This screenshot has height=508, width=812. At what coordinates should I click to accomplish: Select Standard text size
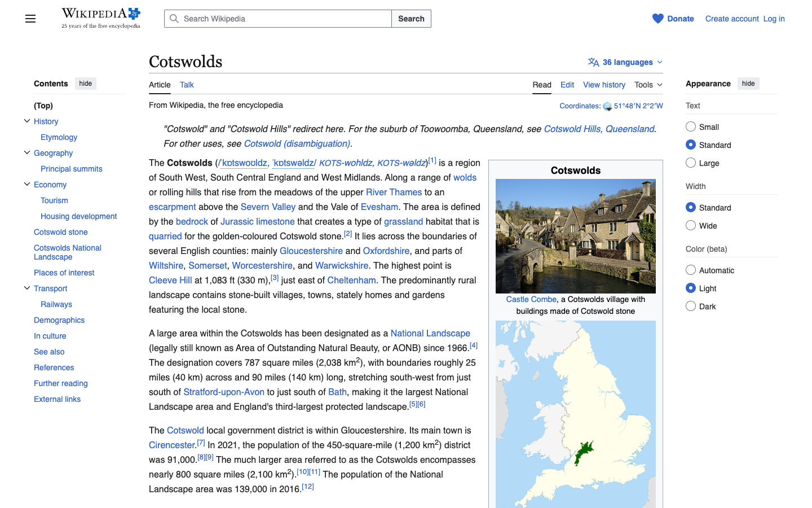[x=691, y=144]
